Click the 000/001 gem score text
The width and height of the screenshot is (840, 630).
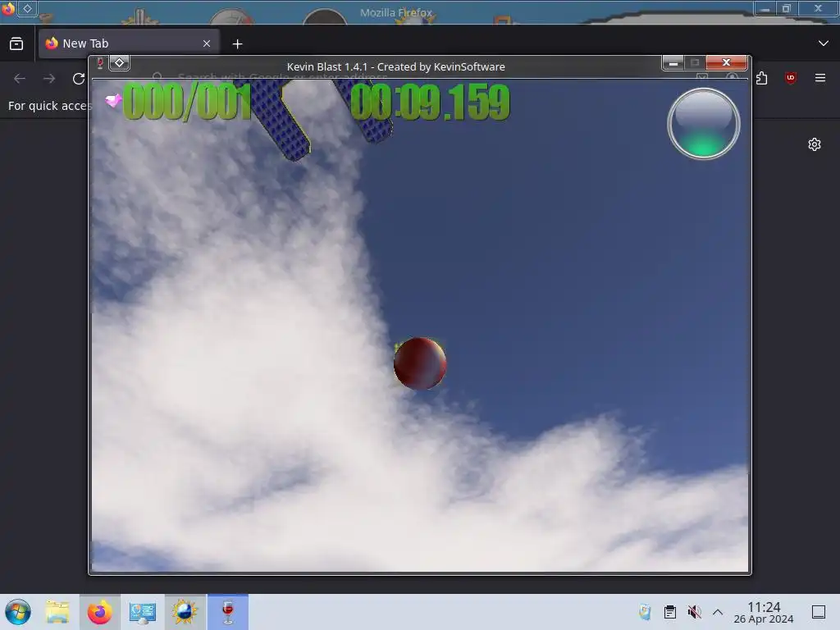click(187, 102)
